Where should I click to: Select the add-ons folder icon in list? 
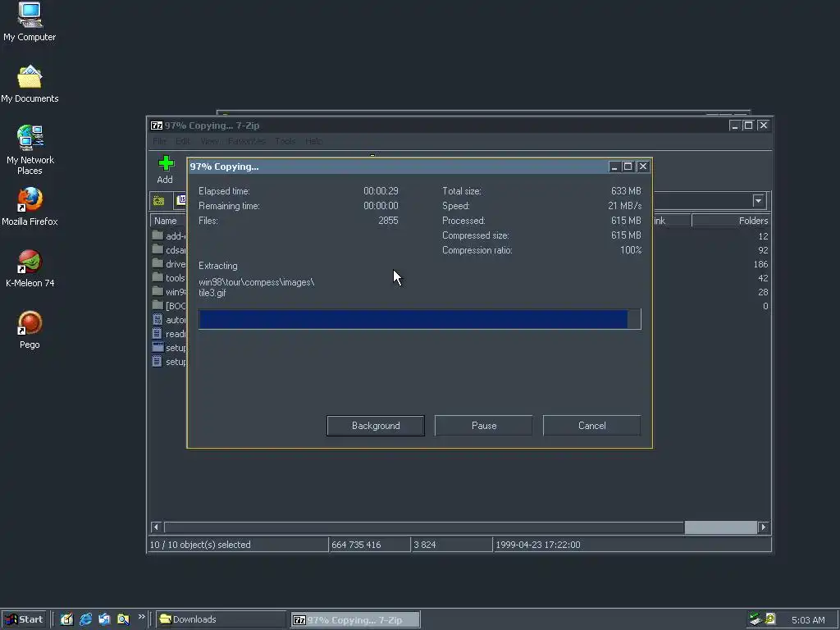(157, 235)
